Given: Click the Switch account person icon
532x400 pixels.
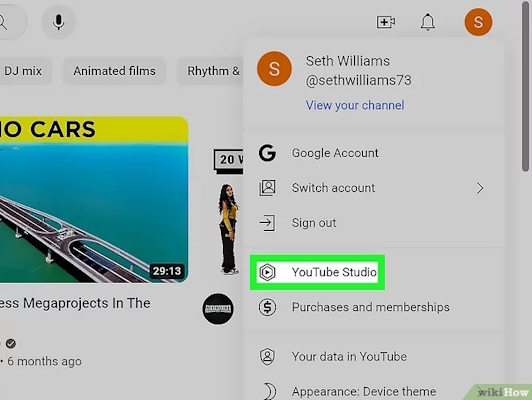Looking at the screenshot, I should tap(267, 188).
